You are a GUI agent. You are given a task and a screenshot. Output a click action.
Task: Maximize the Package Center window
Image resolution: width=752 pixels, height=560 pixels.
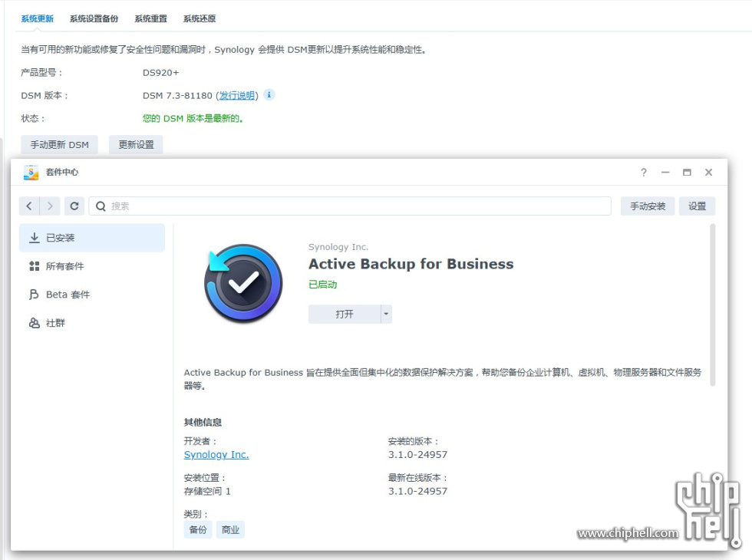coord(687,173)
